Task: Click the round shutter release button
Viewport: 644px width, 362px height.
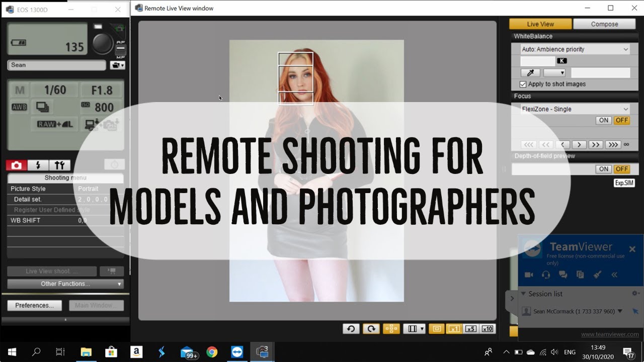Action: pos(103,43)
